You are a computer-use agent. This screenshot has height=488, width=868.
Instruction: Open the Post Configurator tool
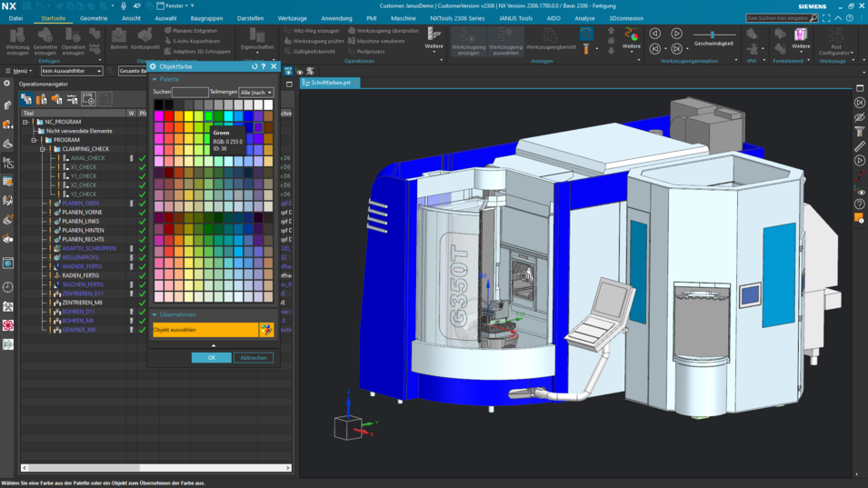point(835,42)
